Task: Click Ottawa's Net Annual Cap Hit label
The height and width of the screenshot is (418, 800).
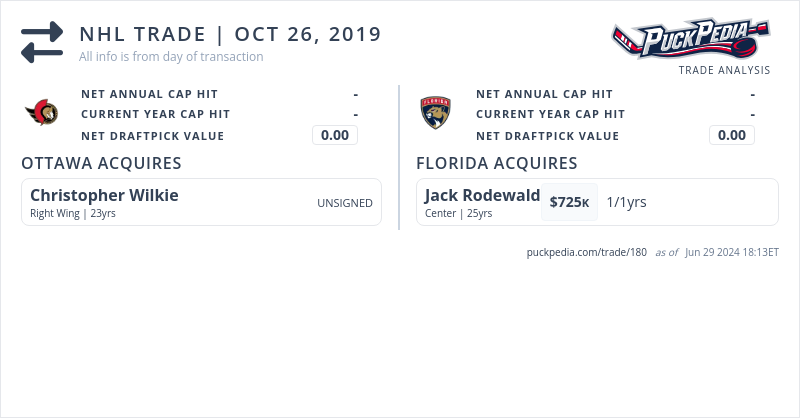Action: [149, 94]
